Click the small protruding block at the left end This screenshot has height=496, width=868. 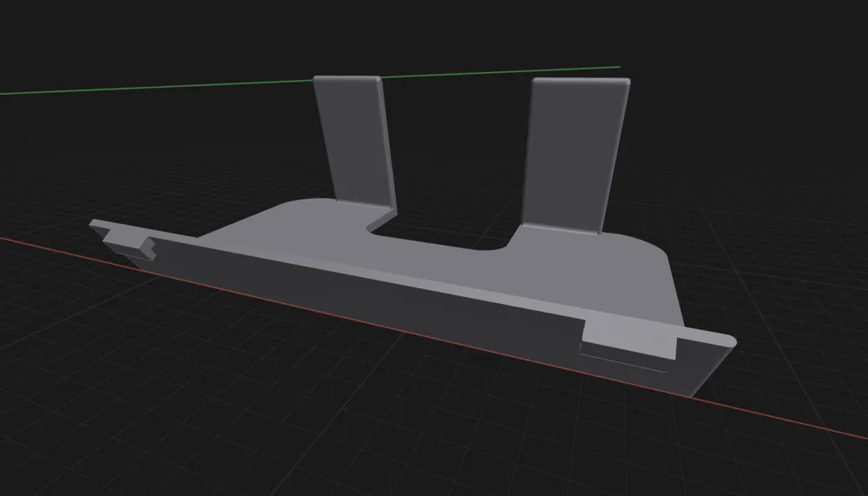click(x=128, y=243)
